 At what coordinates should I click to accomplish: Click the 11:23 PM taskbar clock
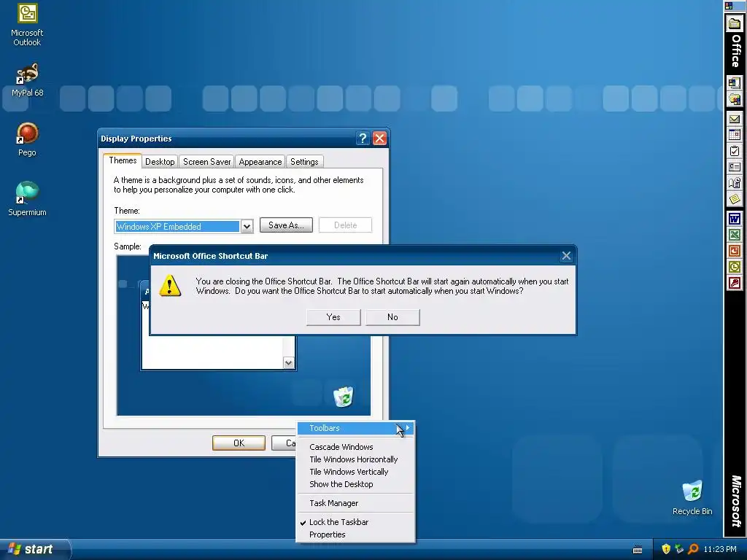pyautogui.click(x=720, y=549)
